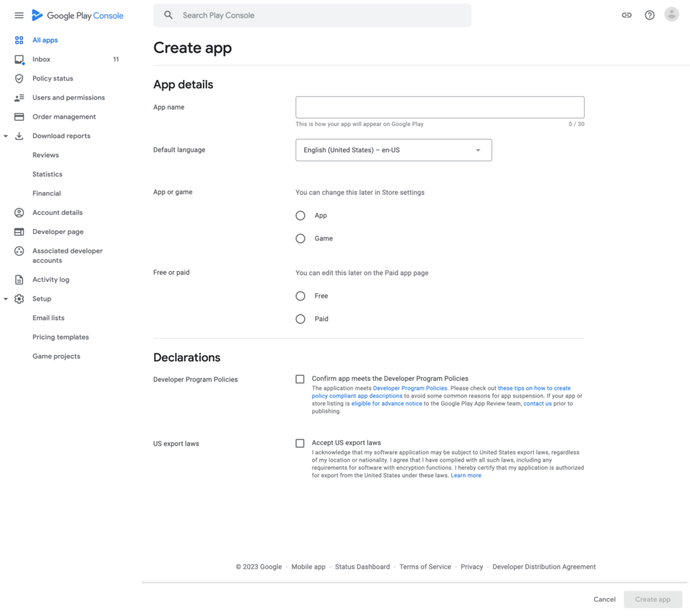Click the Inbox count 11 badge
Viewport: 690px width, 616px height.
pos(116,59)
